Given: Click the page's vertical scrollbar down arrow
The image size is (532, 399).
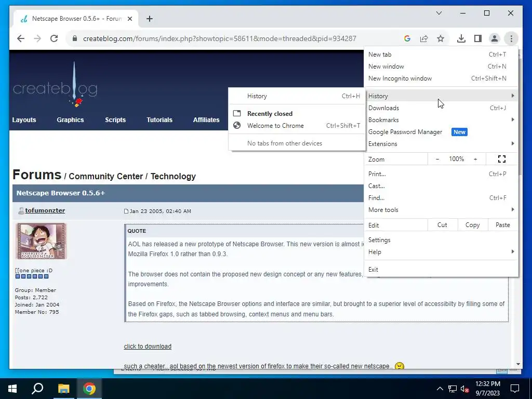Looking at the screenshot, I should 518,364.
